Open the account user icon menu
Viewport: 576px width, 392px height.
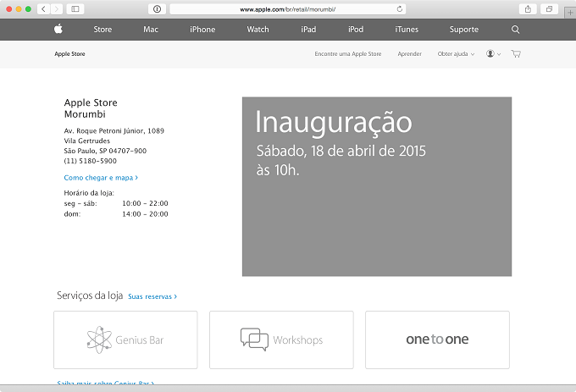point(493,53)
